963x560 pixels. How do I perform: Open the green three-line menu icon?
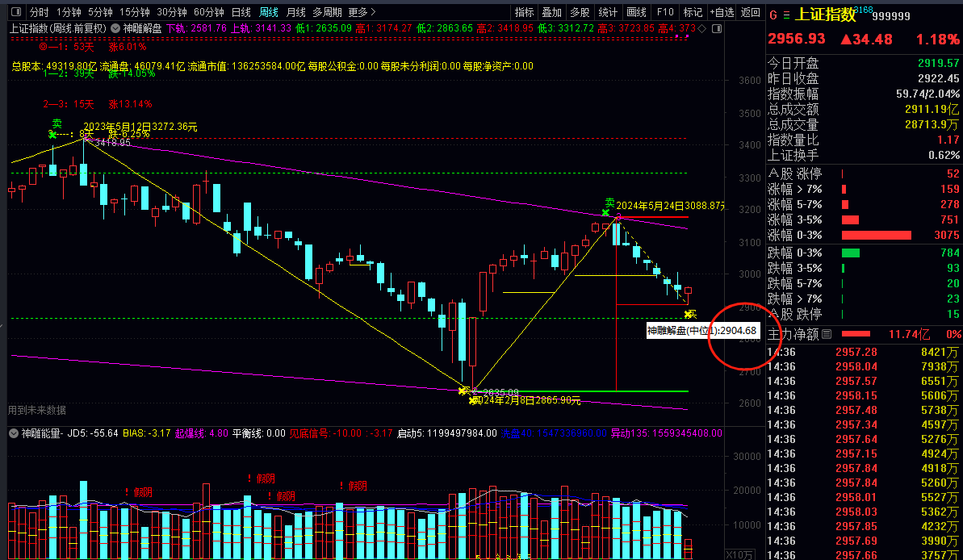pyautogui.click(x=785, y=15)
